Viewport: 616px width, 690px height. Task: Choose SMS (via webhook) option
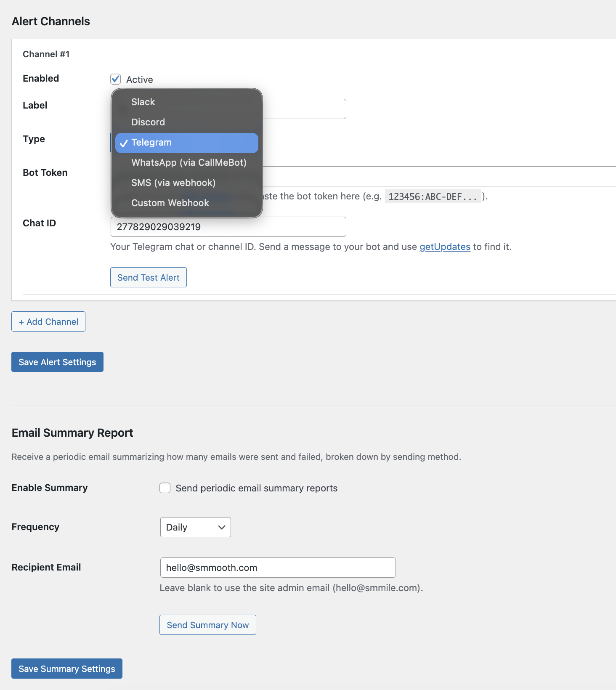point(173,183)
